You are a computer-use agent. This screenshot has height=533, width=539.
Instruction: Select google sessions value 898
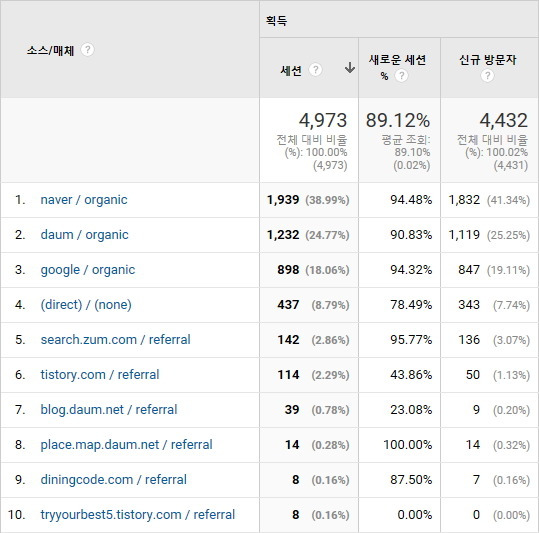288,270
